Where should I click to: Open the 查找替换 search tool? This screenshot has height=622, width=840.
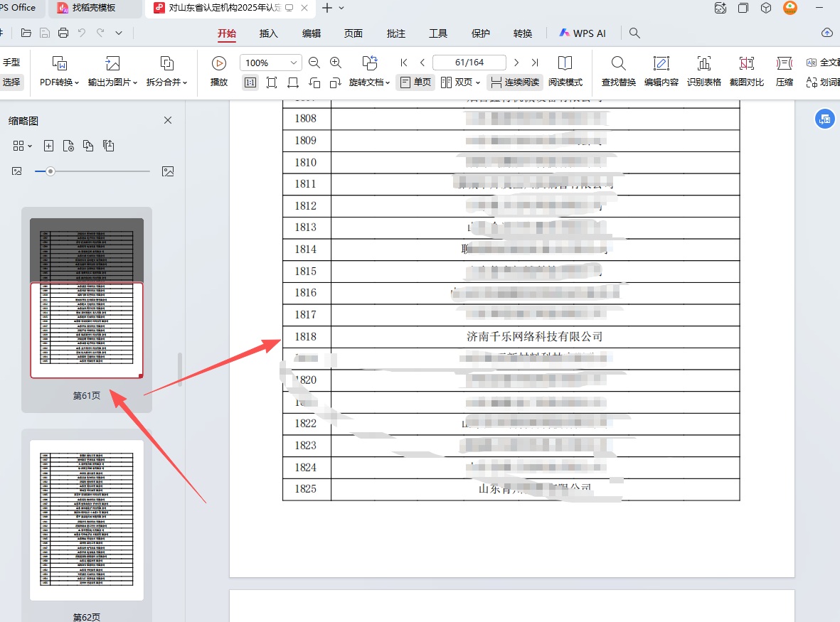(x=618, y=71)
